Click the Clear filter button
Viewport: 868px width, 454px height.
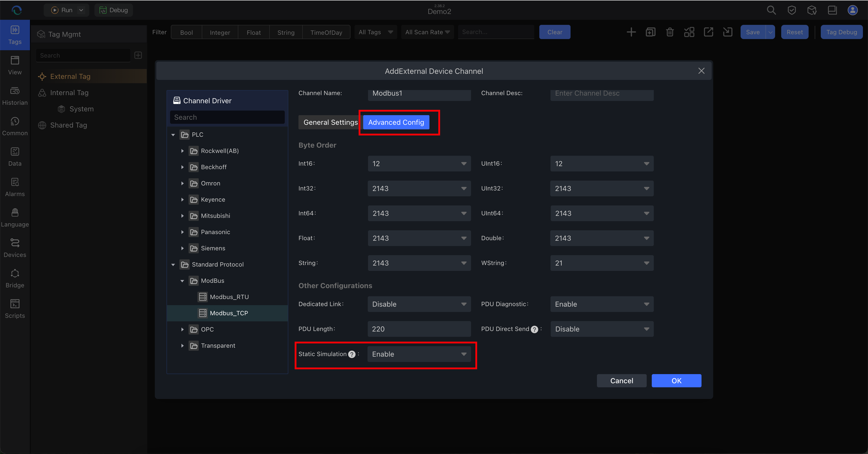click(x=555, y=32)
